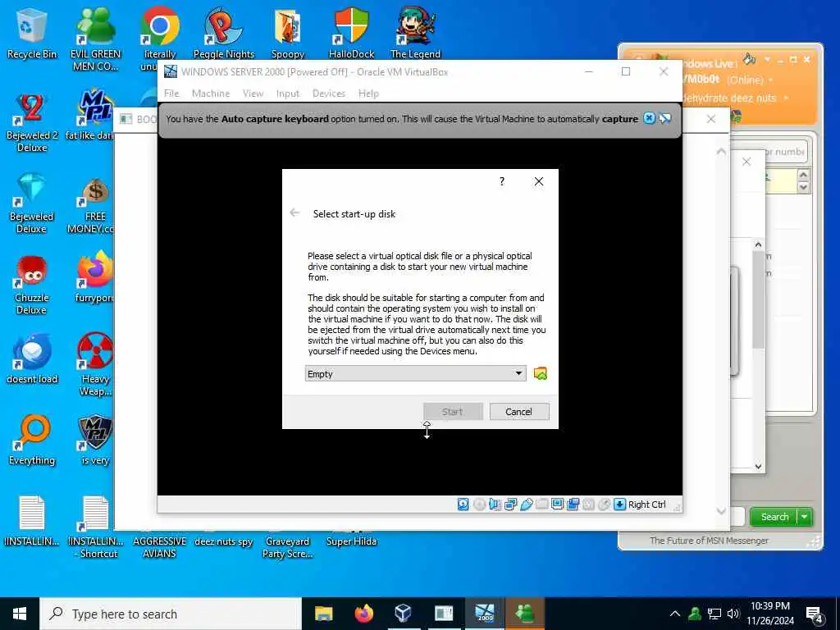Click the keyboard capture arrow indicator
The height and width of the screenshot is (630, 840).
click(x=619, y=504)
